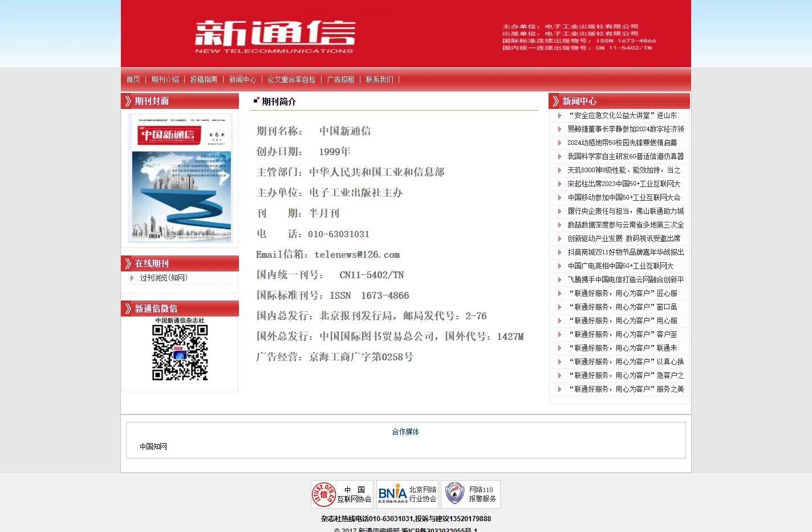This screenshot has width=812, height=532.
Task: Click the 北京网络行业协会 BNIA badge
Action: (407, 494)
